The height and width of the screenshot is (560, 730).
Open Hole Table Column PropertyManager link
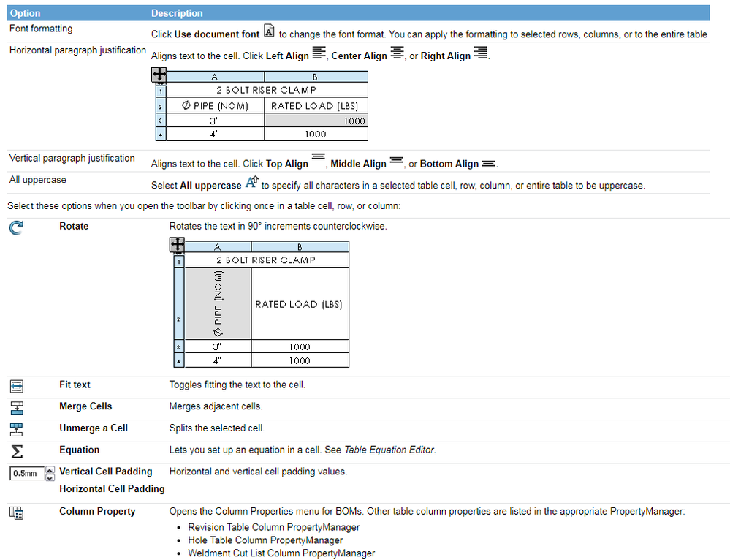(265, 540)
